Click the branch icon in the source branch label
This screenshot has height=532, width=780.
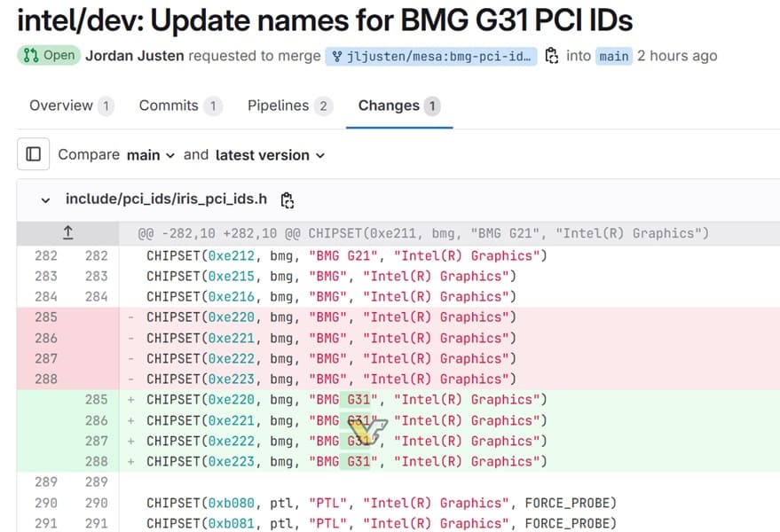(337, 57)
